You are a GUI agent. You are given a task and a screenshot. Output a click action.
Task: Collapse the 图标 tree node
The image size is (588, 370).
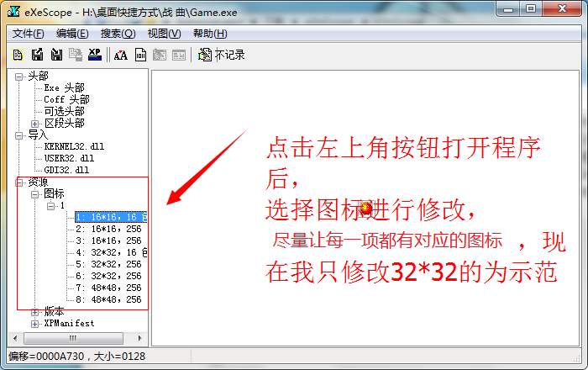click(x=35, y=194)
